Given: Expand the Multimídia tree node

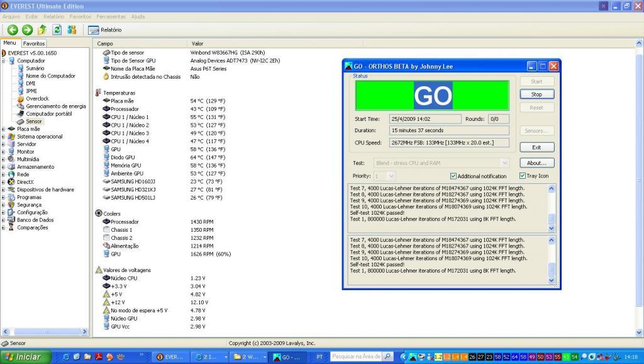Looking at the screenshot, I should pyautogui.click(x=3, y=159).
